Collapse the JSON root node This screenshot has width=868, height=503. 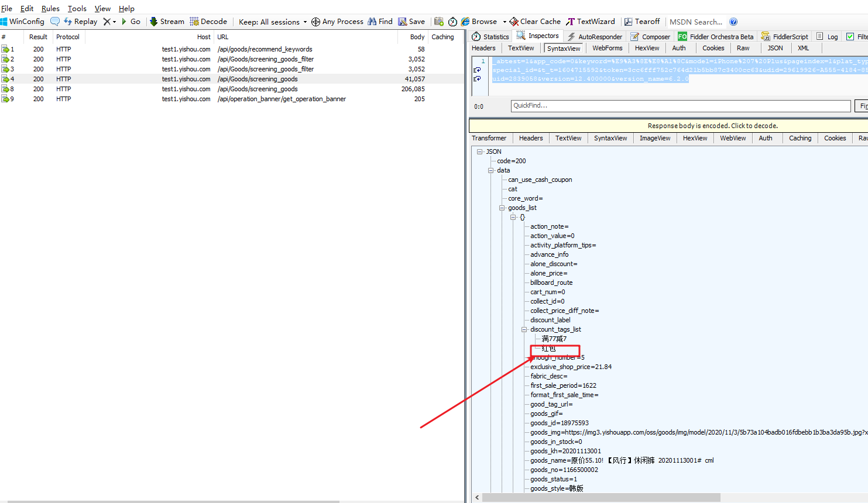pyautogui.click(x=480, y=151)
